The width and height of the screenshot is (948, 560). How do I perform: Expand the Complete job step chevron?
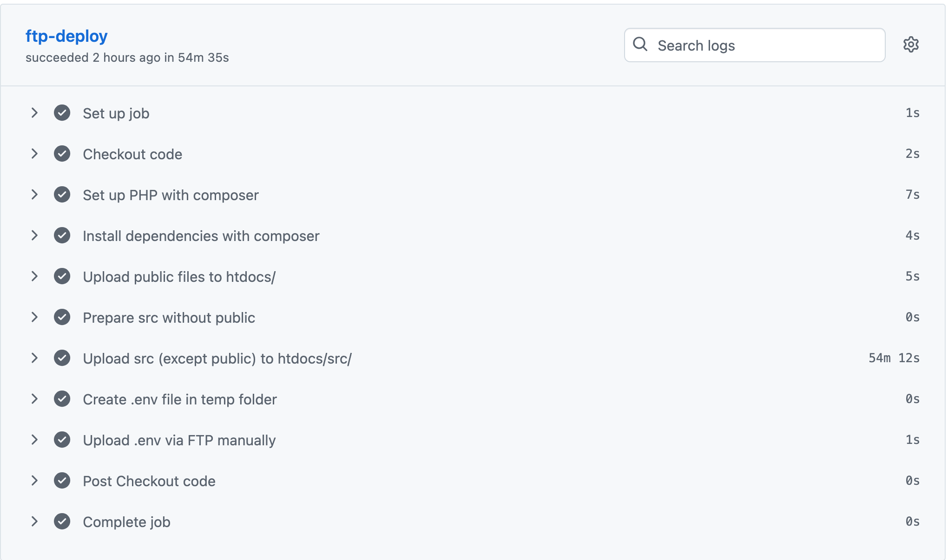pyautogui.click(x=34, y=521)
